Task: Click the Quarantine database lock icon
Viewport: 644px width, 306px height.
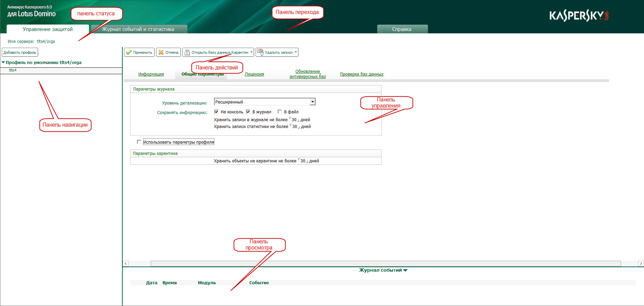Action: [187, 52]
